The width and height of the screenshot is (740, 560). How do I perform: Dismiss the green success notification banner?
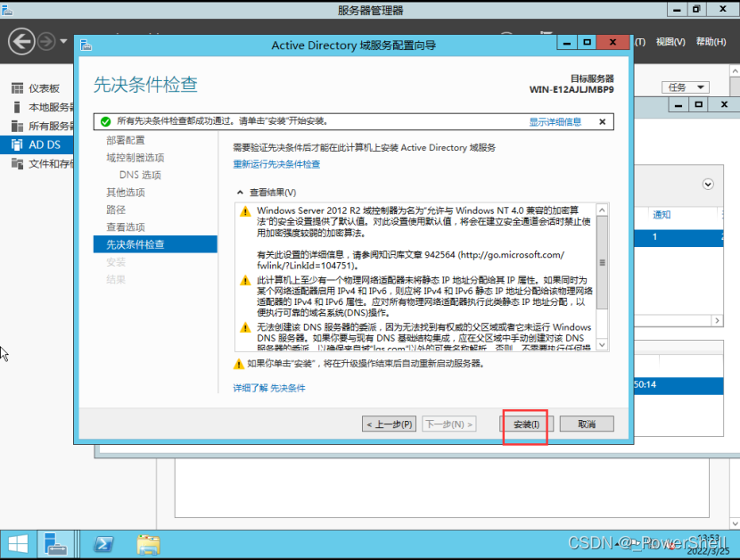[x=602, y=122]
